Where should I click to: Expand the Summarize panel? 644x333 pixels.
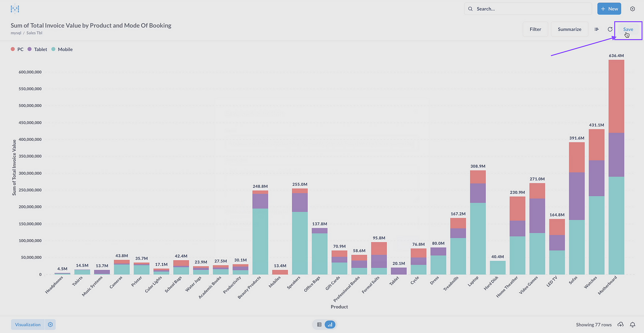pos(569,29)
